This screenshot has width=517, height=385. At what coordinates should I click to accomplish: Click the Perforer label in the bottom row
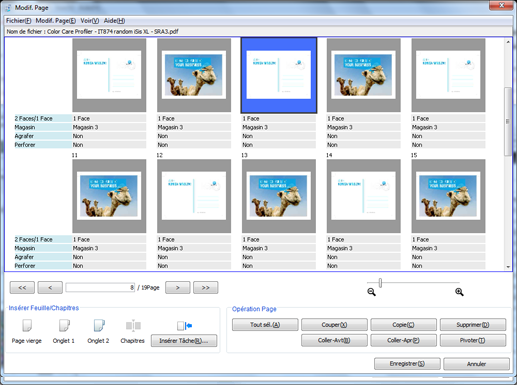coord(43,266)
